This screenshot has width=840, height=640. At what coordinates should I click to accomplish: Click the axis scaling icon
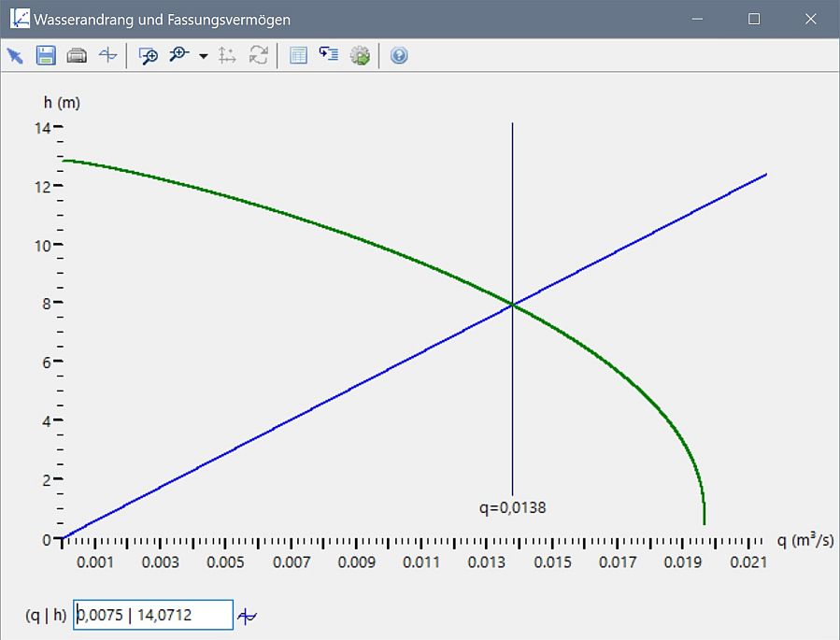[x=227, y=56]
